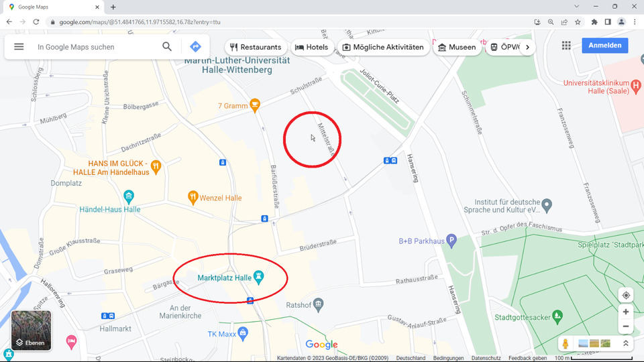Filter map by Restaurants chip

click(x=256, y=47)
